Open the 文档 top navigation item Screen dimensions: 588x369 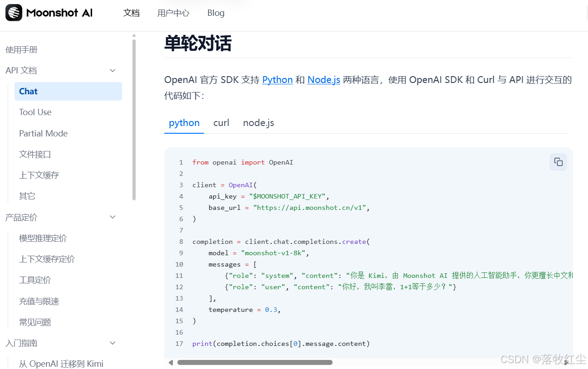pos(132,13)
